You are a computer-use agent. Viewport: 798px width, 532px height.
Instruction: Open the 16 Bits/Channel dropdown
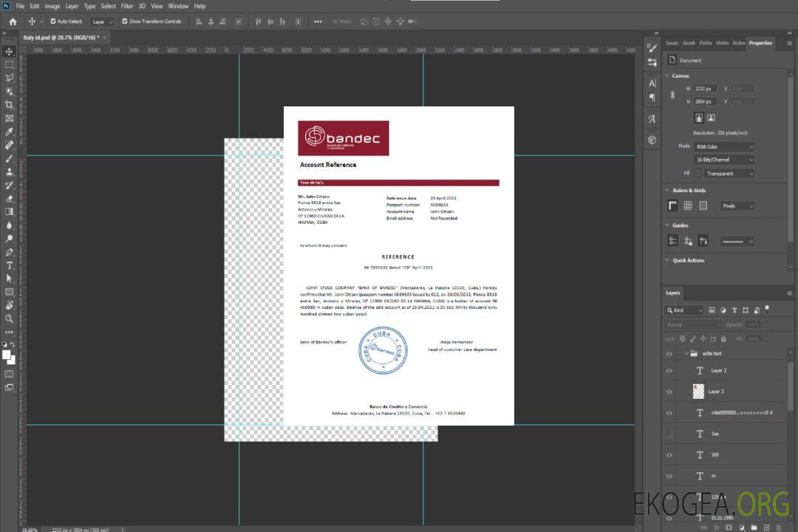pos(724,160)
